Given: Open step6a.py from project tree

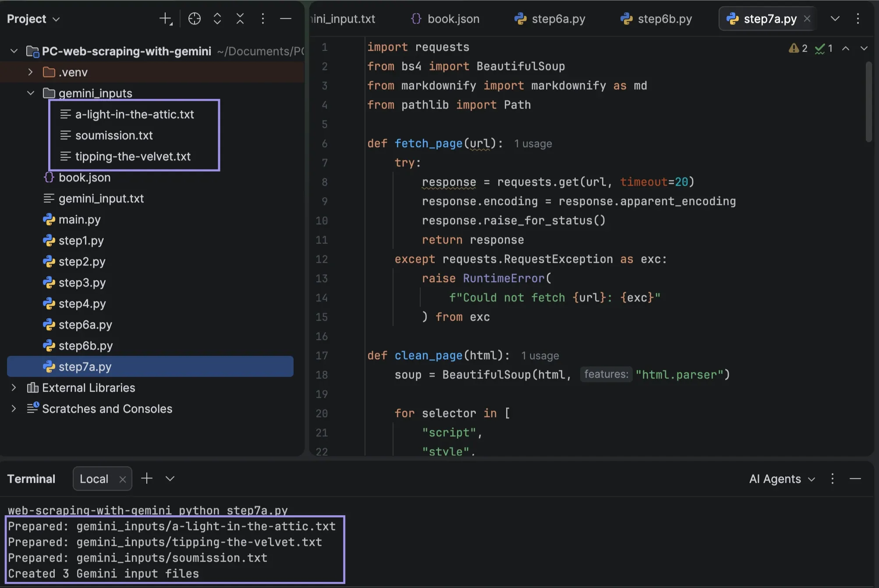Looking at the screenshot, I should (x=85, y=325).
